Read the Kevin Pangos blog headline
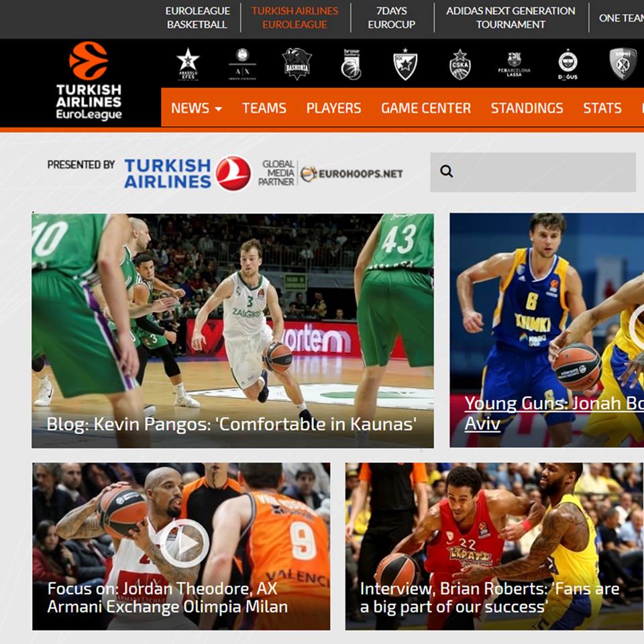The image size is (644, 644). 231,424
